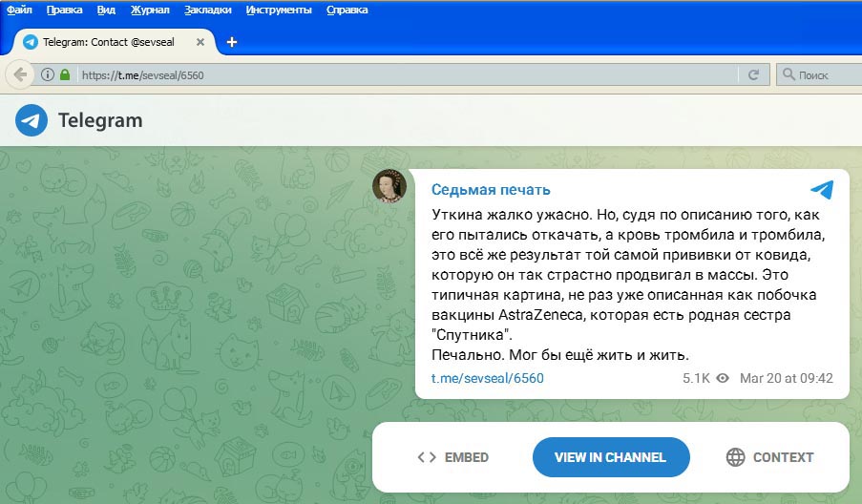The image size is (862, 504).
Task: Focus the Поиск search field
Action: pyautogui.click(x=819, y=74)
